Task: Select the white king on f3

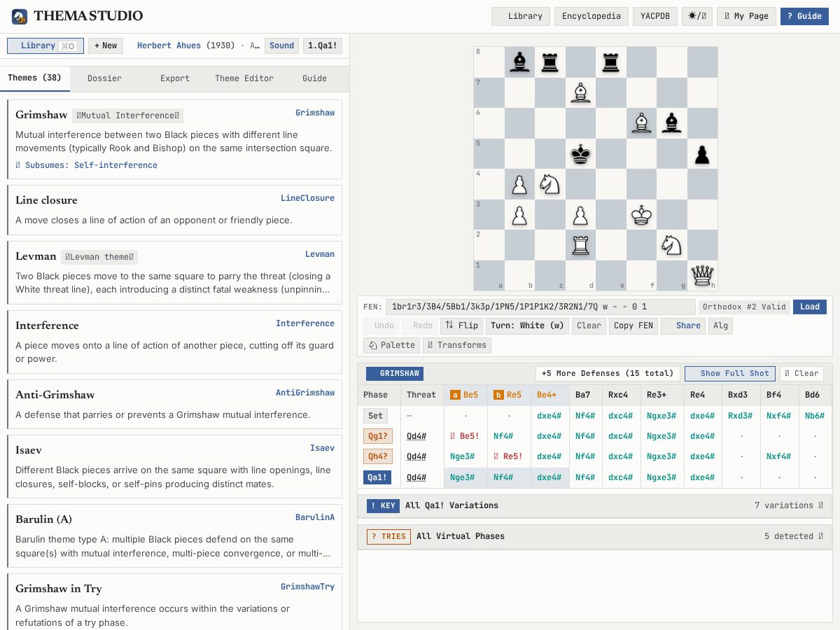Action: [641, 215]
